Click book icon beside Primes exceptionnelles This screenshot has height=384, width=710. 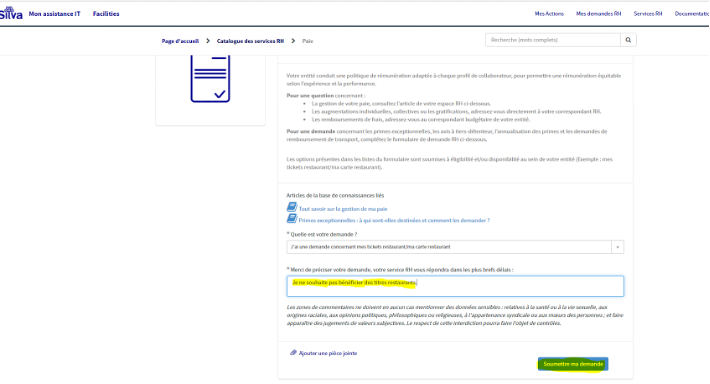click(292, 219)
